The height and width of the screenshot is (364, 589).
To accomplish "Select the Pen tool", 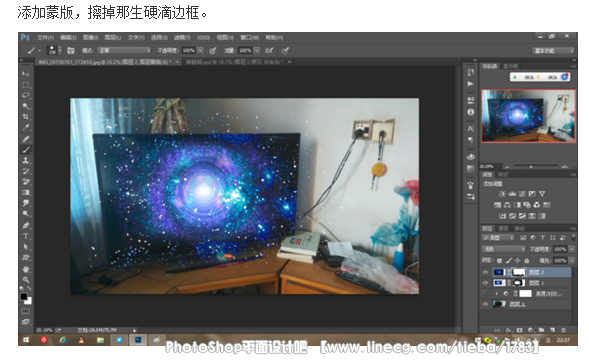I will pos(26,225).
